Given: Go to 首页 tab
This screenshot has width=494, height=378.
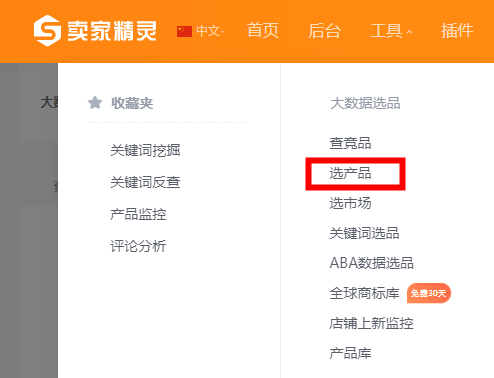Looking at the screenshot, I should pos(263,31).
